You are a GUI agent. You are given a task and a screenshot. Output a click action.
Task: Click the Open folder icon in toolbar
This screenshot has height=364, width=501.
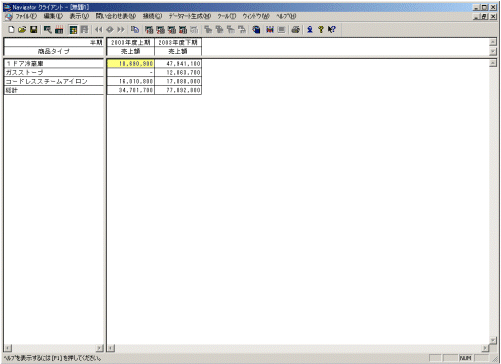pyautogui.click(x=22, y=30)
